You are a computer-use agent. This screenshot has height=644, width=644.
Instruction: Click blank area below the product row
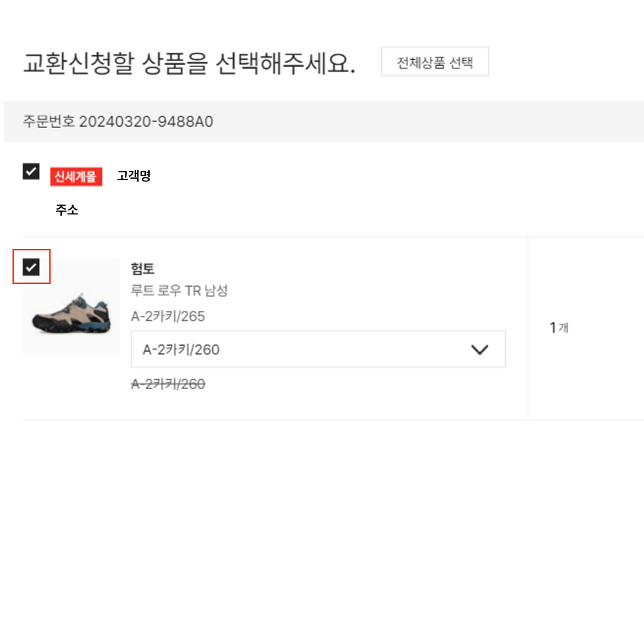click(322, 530)
